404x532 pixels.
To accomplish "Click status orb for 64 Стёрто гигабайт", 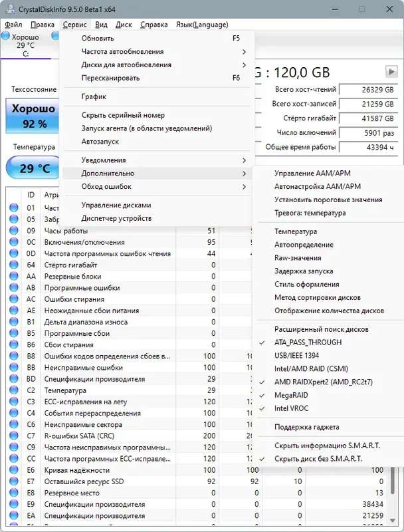I will [14, 265].
